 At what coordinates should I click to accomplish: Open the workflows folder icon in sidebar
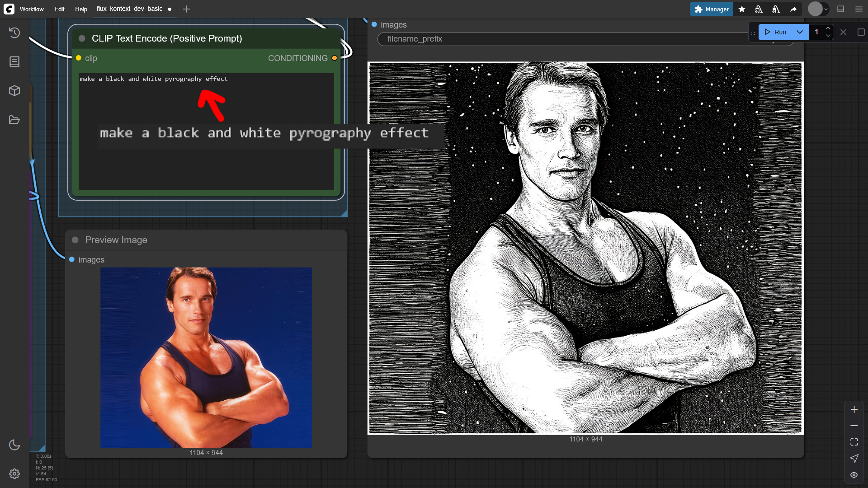14,120
